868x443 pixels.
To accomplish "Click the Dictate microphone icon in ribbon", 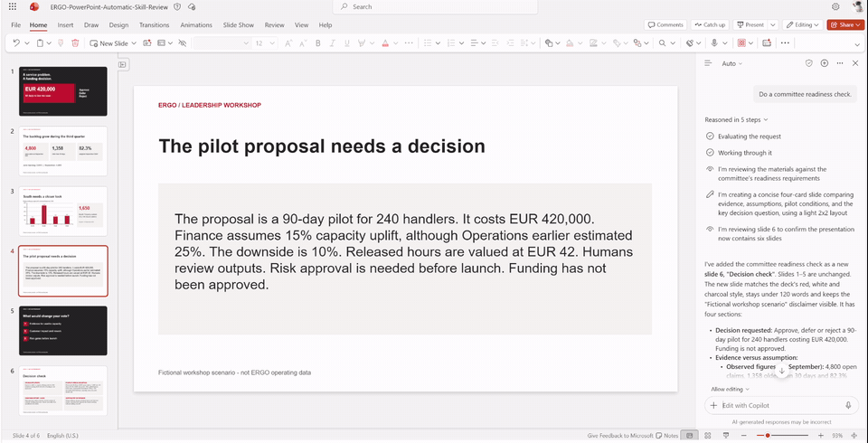I will coord(714,42).
